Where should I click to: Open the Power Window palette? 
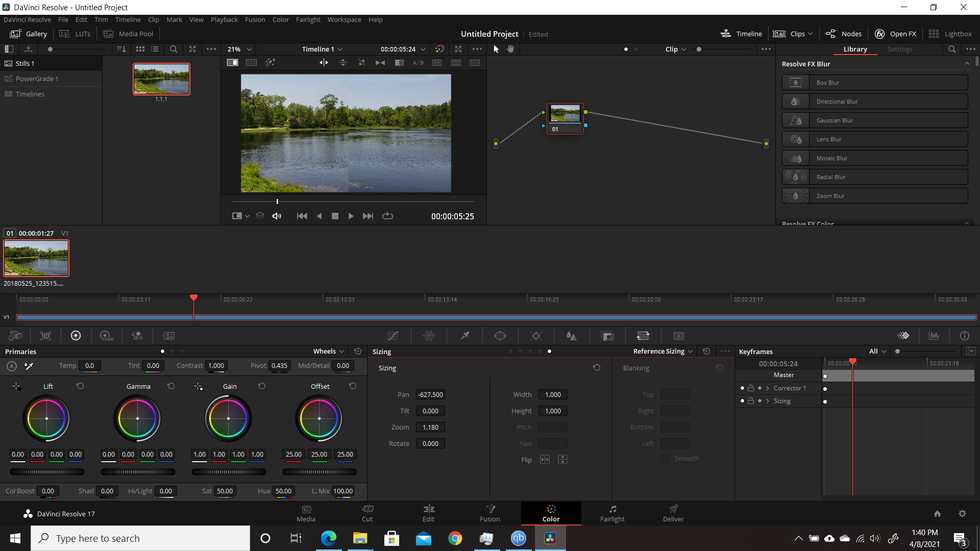click(500, 336)
